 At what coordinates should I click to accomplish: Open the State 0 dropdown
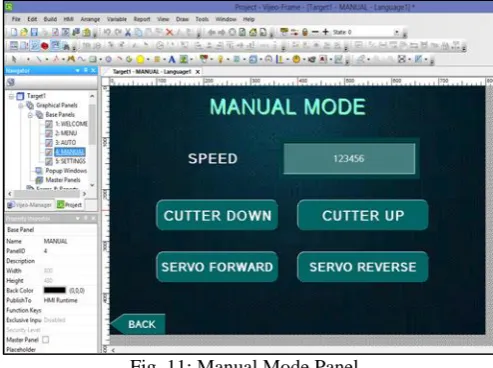pos(397,32)
